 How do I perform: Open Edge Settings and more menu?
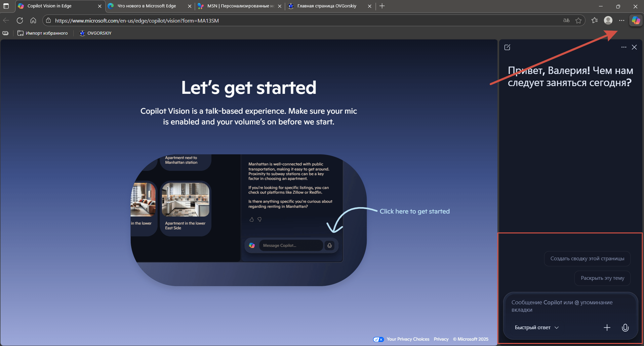tap(622, 21)
